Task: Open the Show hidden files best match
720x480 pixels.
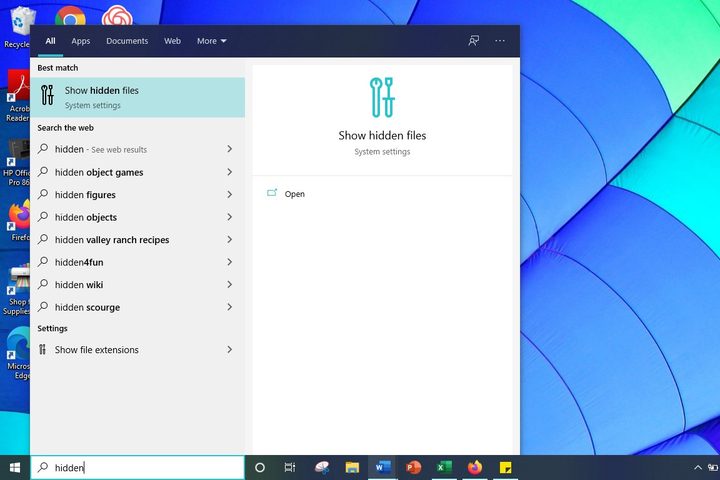Action: (x=137, y=97)
